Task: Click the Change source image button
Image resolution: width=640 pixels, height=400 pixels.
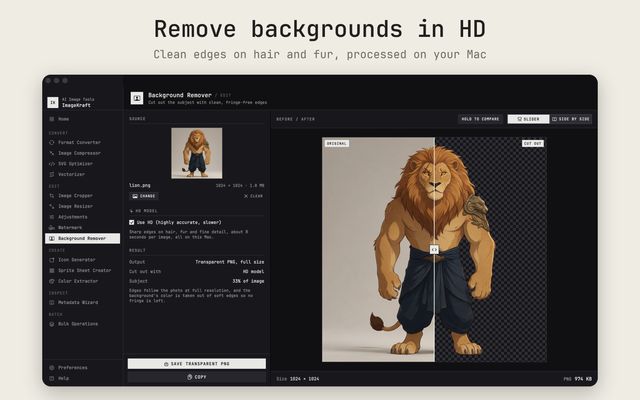Action: pos(144,196)
